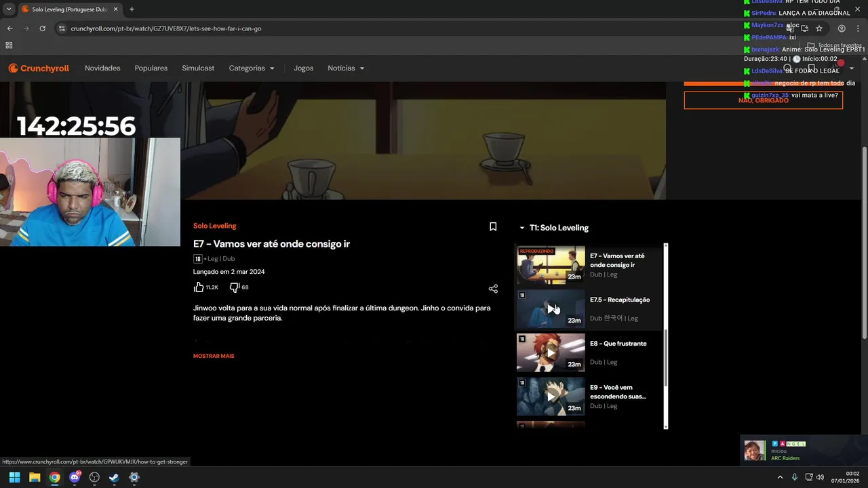Open settings gear app in taskbar

[x=134, y=477]
